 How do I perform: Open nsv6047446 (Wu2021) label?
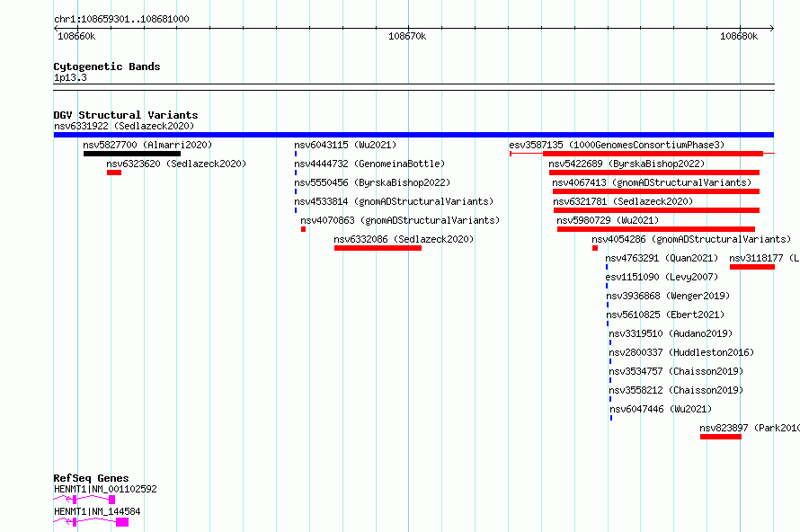click(x=661, y=409)
